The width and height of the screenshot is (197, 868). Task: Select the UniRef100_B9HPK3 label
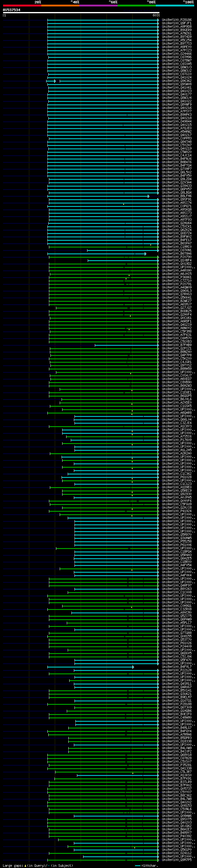click(x=176, y=115)
